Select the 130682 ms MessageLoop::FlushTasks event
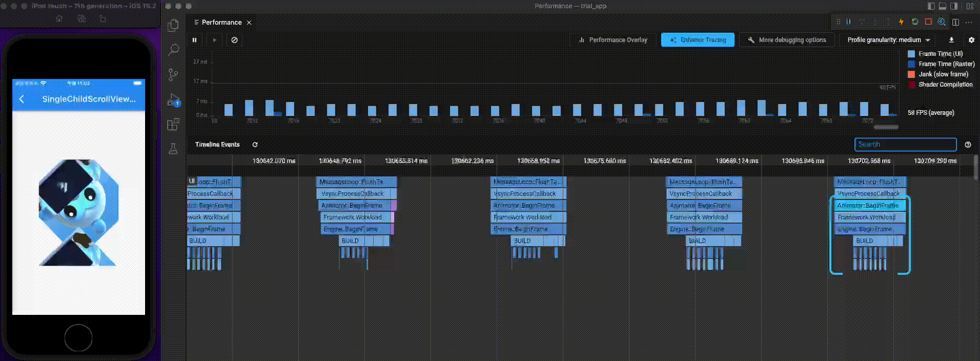The height and width of the screenshot is (361, 980). pyautogui.click(x=704, y=182)
